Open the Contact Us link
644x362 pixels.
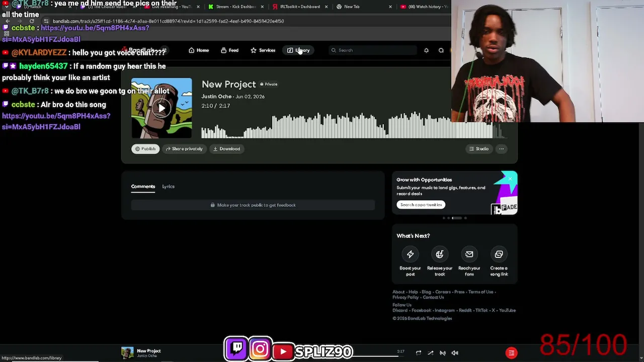point(433,298)
